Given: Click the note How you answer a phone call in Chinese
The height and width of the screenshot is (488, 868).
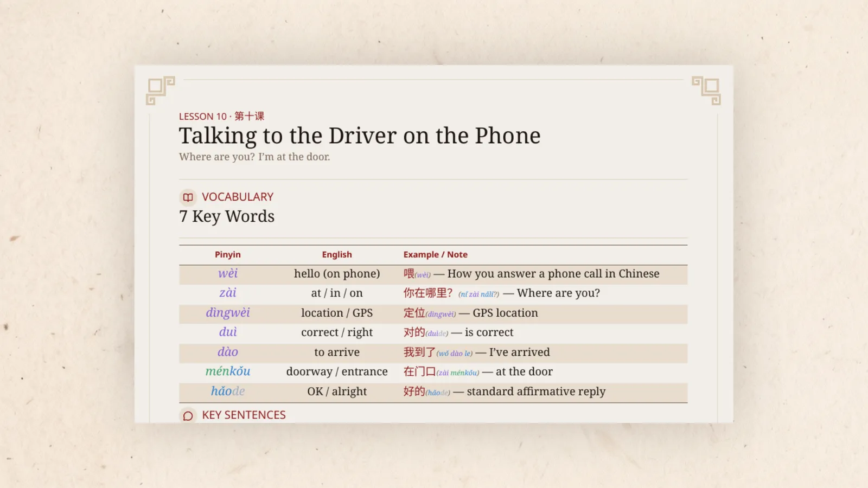Looking at the screenshot, I should (x=553, y=274).
